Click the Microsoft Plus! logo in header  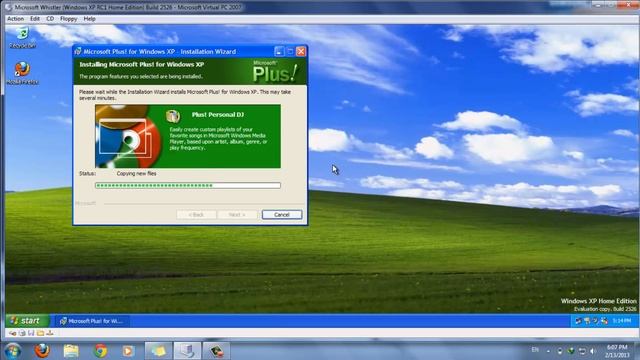click(x=275, y=72)
